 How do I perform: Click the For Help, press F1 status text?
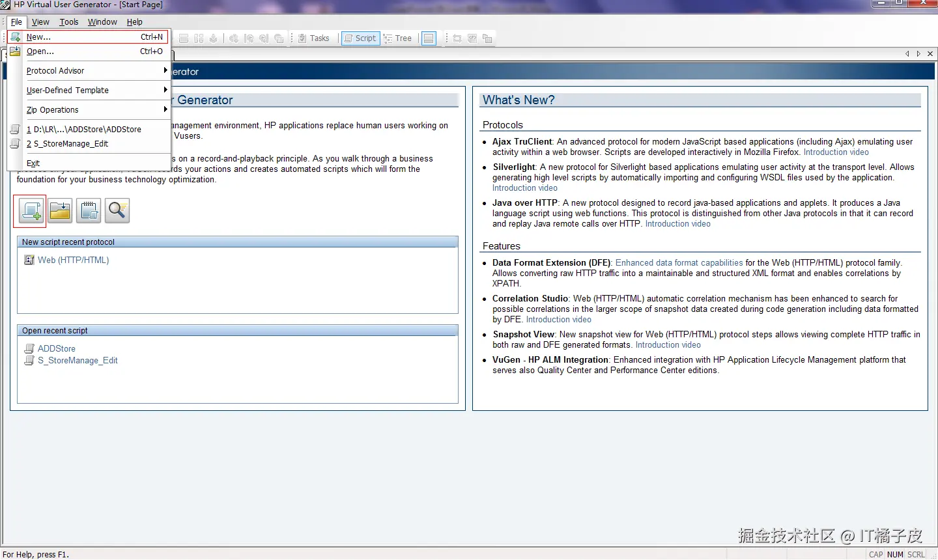pyautogui.click(x=36, y=555)
